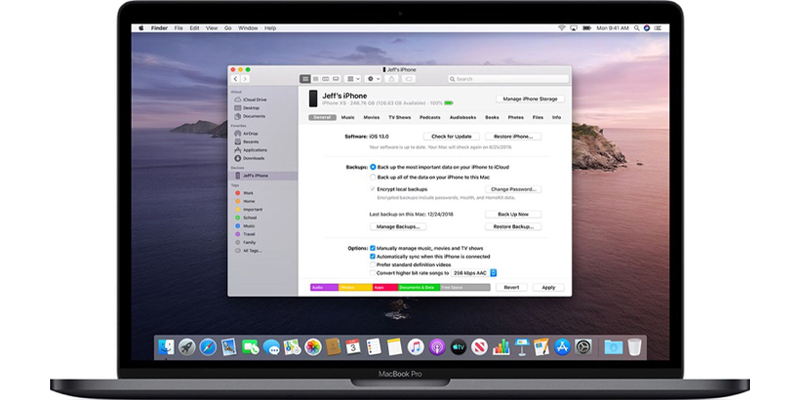Screen dimensions: 800x400
Task: Switch Finder to list view
Action: click(x=315, y=79)
